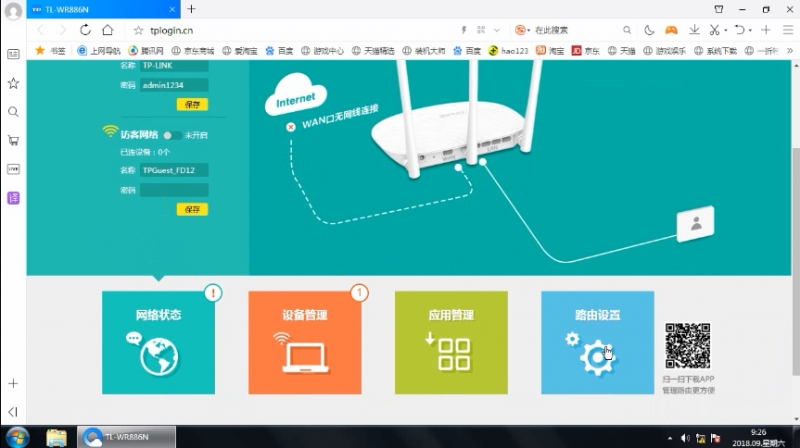Click the undo closed tab icon
The width and height of the screenshot is (800, 448).
click(x=739, y=30)
